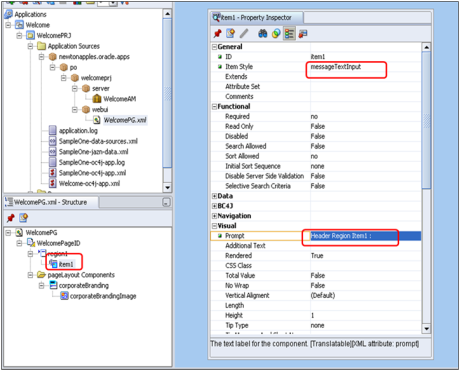Click the ID value item1

point(318,57)
